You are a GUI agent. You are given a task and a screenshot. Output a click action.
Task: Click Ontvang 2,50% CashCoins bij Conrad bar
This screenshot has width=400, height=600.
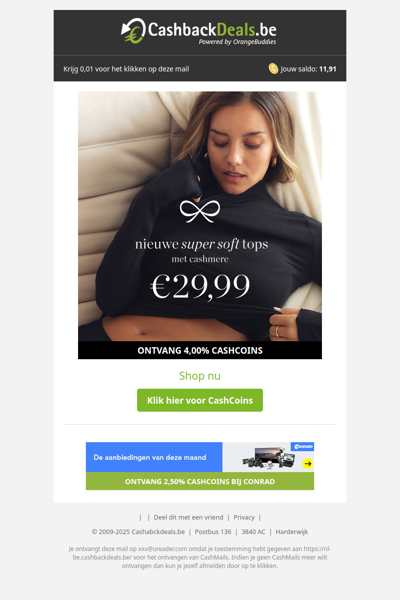[200, 481]
